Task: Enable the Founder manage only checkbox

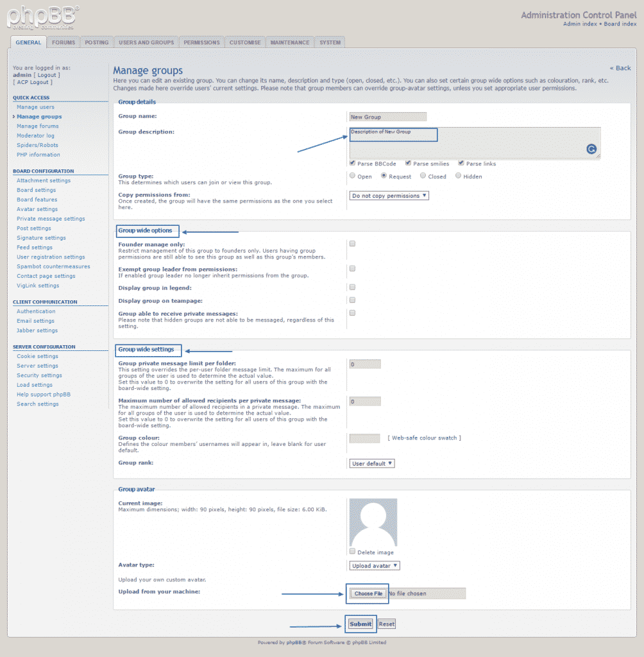Action: (352, 243)
